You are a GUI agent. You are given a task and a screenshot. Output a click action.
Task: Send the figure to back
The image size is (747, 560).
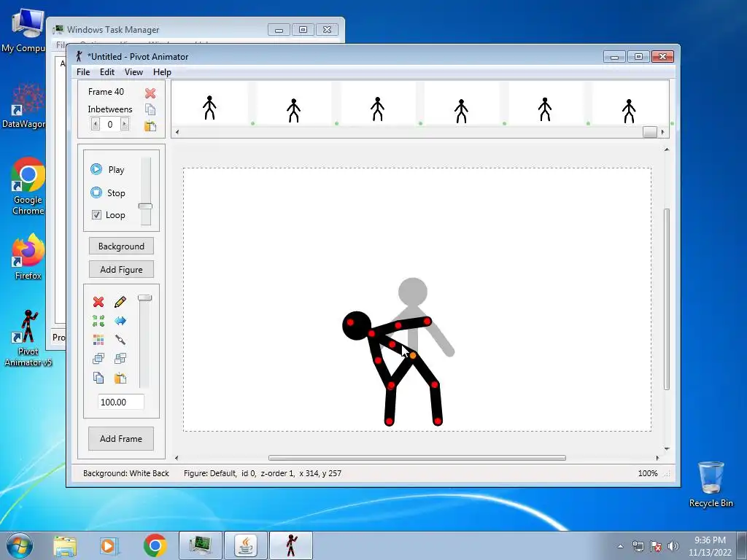pos(120,358)
